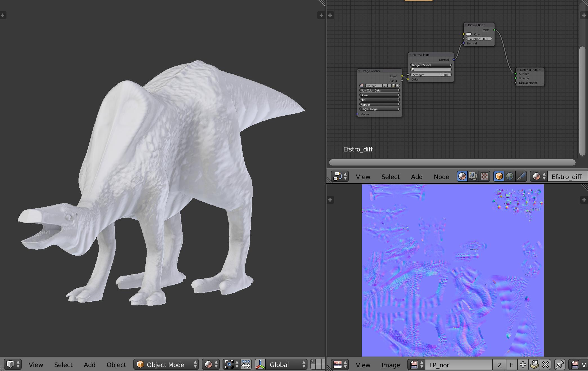Browse materials with the sphere icon

539,176
